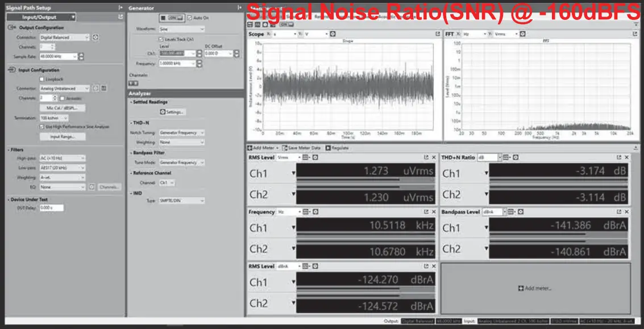Open Output Connector settings gear icon
The height and width of the screenshot is (329, 644).
coord(95,38)
